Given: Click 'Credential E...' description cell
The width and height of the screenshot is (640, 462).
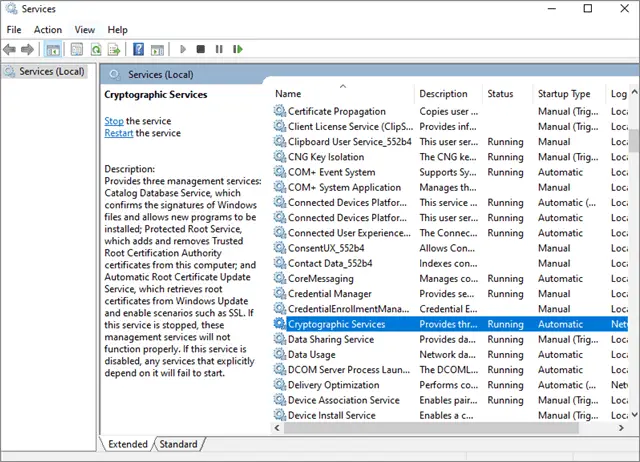Looking at the screenshot, I should pyautogui.click(x=448, y=309).
